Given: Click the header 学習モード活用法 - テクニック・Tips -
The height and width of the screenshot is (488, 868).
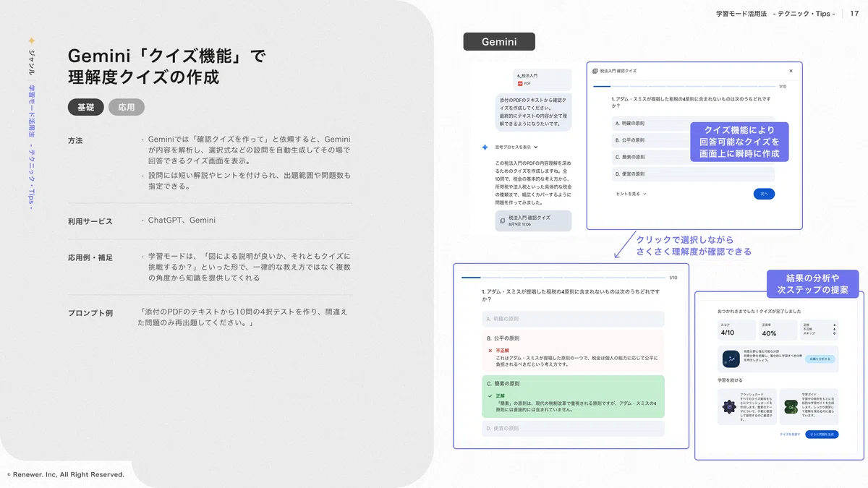Looking at the screenshot, I should 775,14.
